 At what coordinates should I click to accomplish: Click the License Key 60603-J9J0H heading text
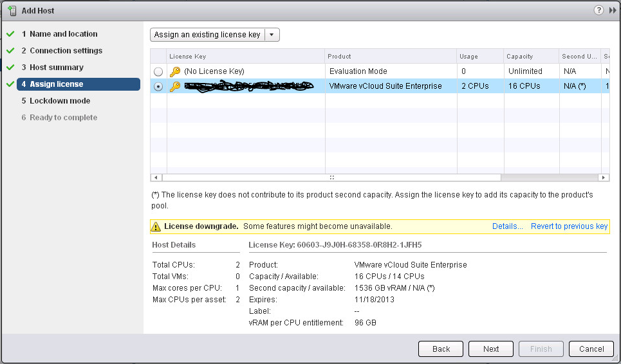(x=335, y=245)
